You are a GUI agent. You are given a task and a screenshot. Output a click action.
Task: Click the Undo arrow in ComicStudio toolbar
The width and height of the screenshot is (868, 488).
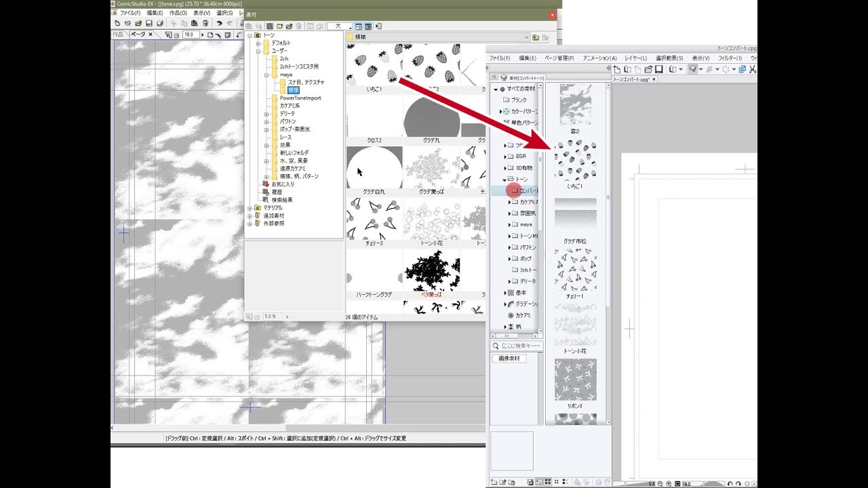220,24
